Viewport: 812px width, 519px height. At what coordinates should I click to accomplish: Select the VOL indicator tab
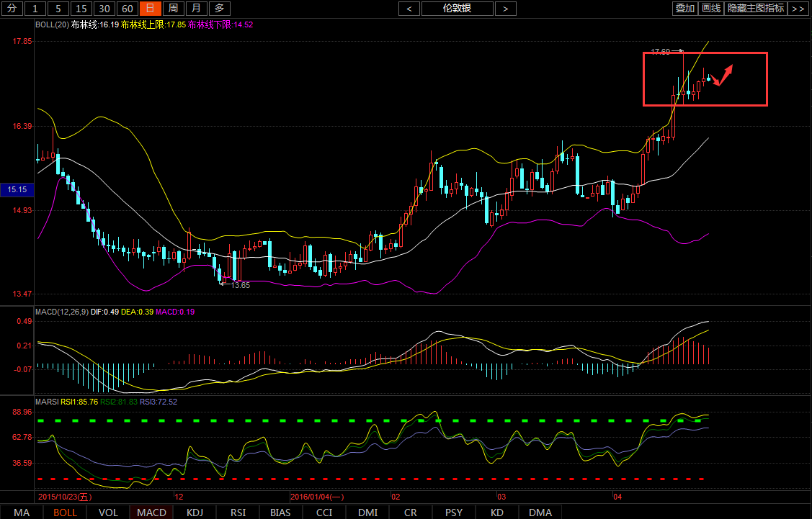[108, 513]
